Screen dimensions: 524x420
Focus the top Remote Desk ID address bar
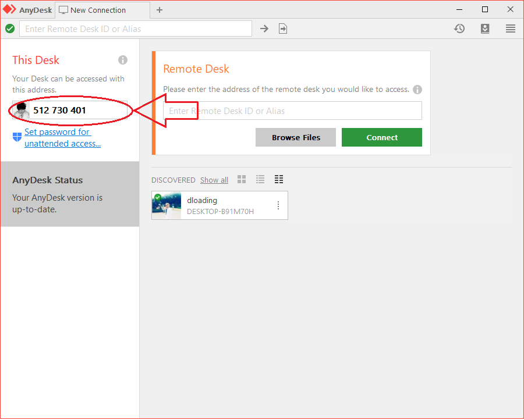pos(136,29)
